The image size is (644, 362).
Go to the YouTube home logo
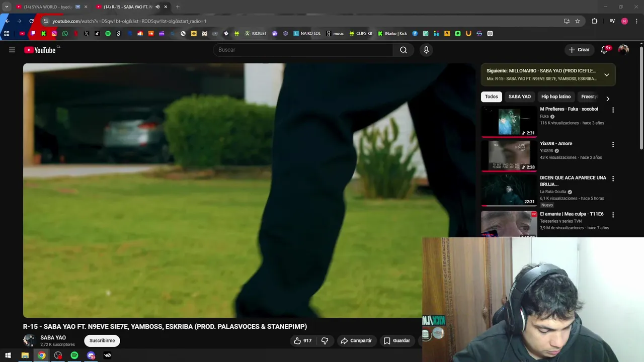40,50
